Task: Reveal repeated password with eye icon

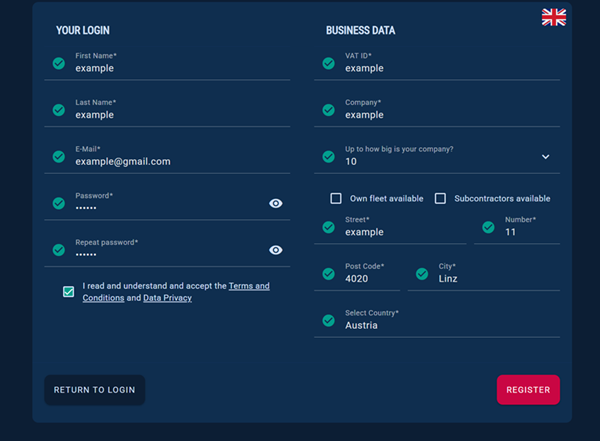Action: (276, 250)
